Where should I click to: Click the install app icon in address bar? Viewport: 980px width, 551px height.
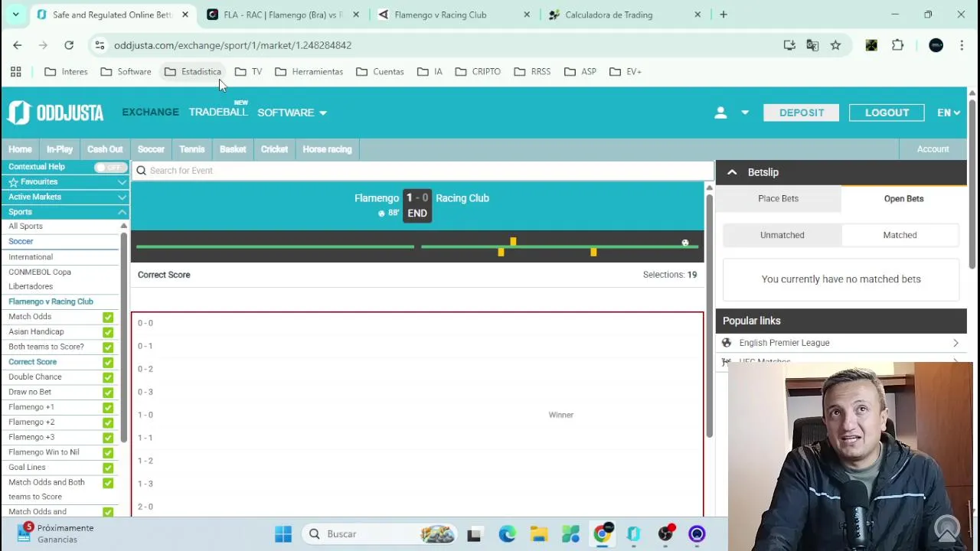pos(789,45)
